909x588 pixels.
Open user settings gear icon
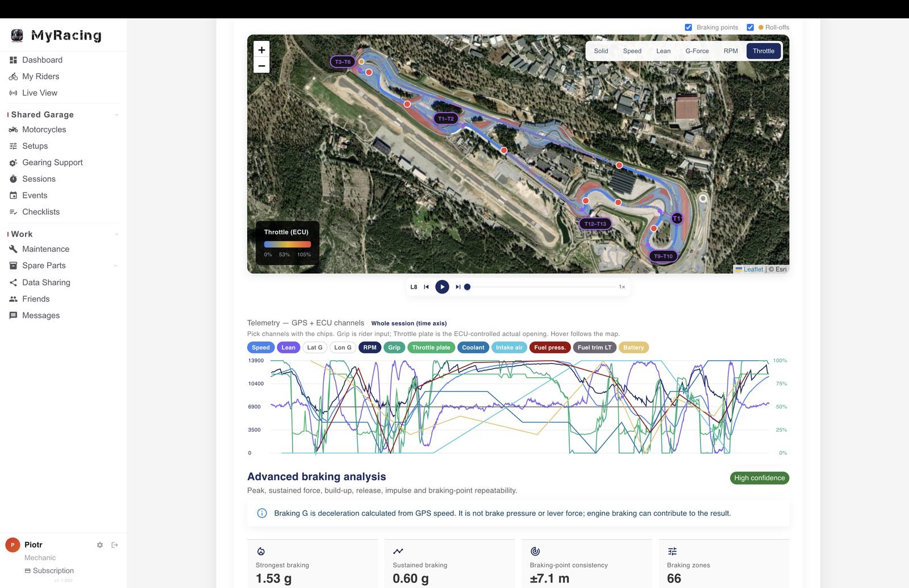pyautogui.click(x=100, y=545)
